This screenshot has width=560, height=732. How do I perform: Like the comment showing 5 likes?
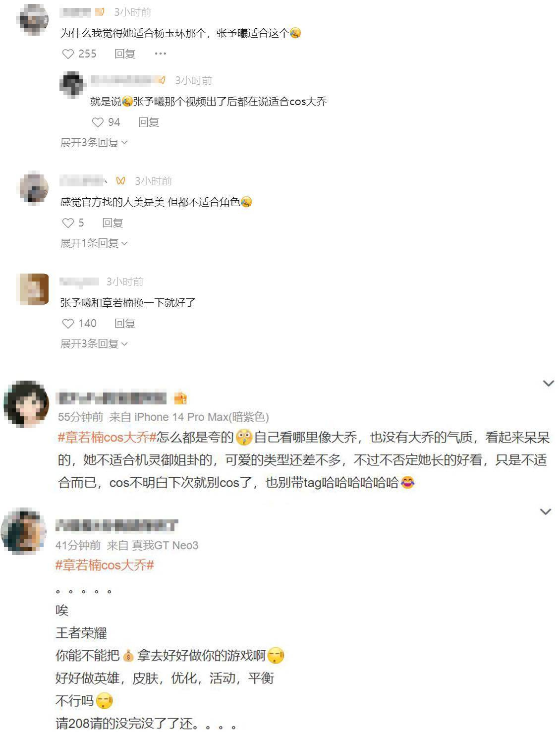point(68,223)
